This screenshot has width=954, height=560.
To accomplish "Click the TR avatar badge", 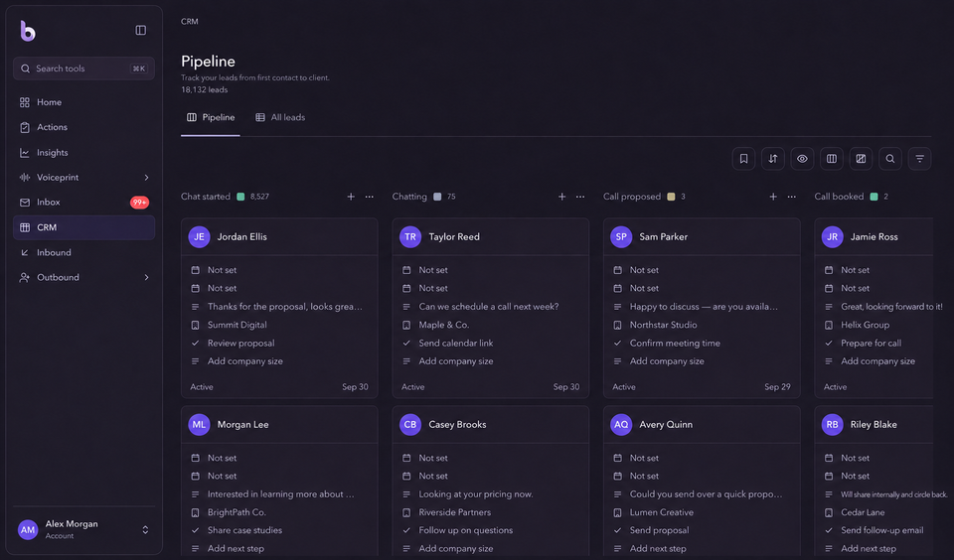I will [x=410, y=237].
